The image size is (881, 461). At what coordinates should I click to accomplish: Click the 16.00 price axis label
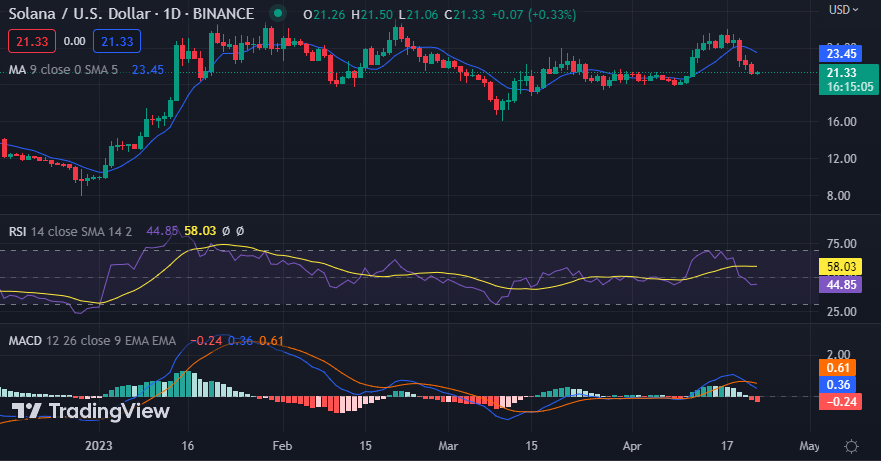coord(842,121)
